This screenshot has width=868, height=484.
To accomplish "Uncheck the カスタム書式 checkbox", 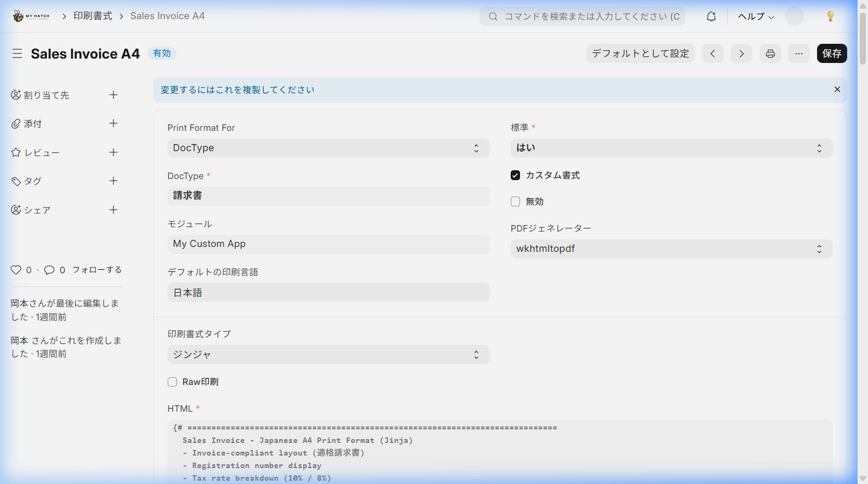I will click(515, 175).
